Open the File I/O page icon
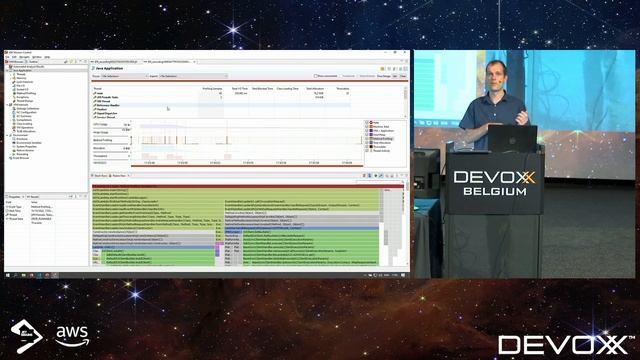Image resolution: width=640 pixels, height=360 pixels. click(x=14, y=86)
